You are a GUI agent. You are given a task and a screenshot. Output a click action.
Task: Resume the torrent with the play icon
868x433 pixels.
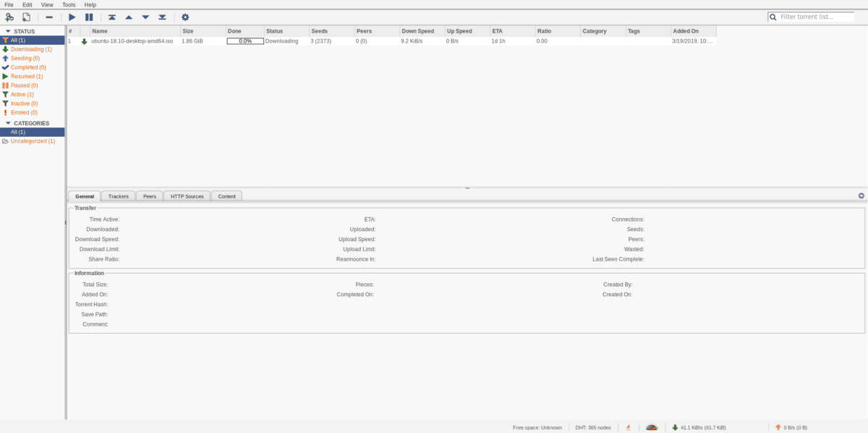pos(72,17)
